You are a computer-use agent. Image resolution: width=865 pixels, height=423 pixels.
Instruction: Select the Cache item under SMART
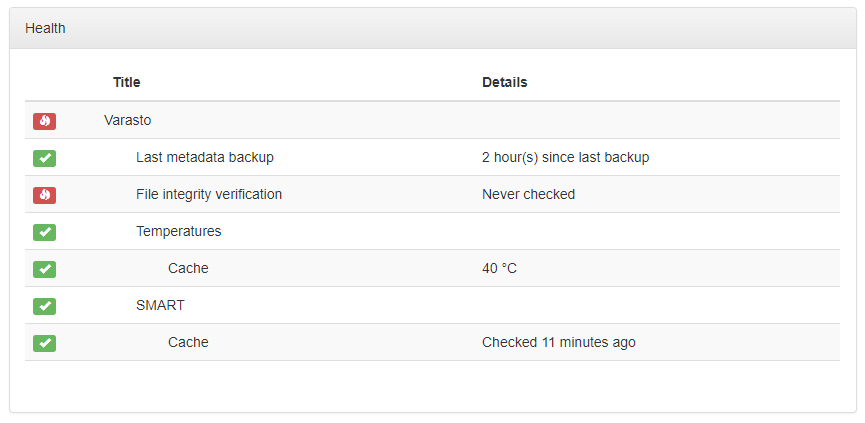pos(188,342)
